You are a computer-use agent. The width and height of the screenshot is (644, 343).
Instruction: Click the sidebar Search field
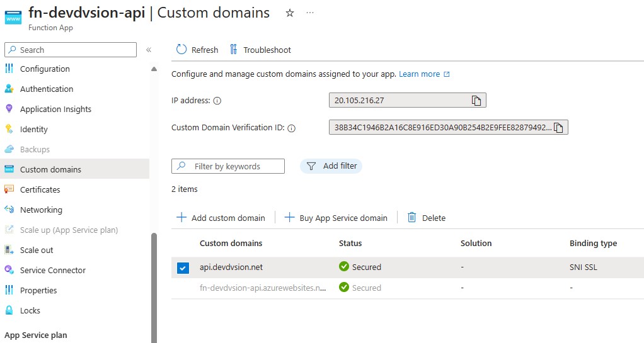point(71,50)
